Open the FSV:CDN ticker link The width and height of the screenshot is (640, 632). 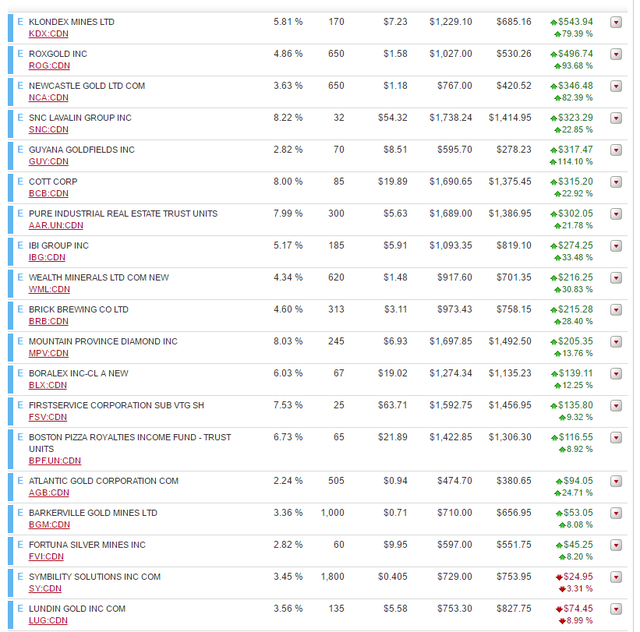47,417
